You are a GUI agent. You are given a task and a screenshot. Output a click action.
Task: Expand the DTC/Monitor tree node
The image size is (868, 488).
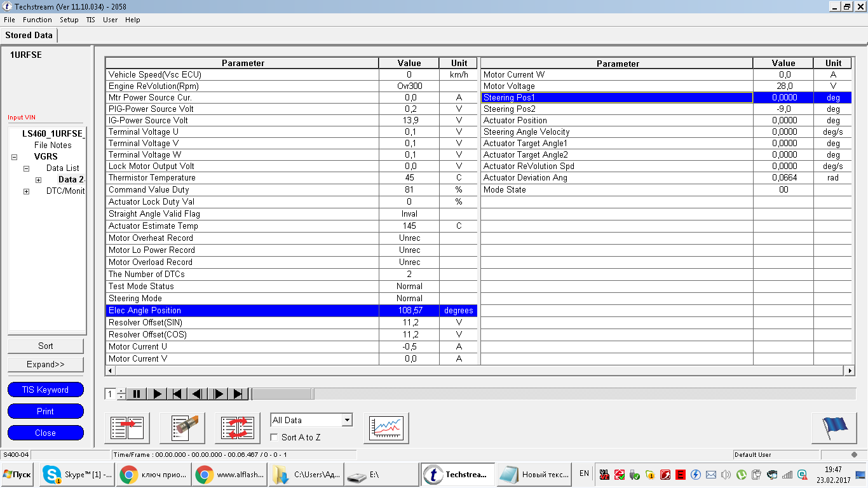pos(26,191)
